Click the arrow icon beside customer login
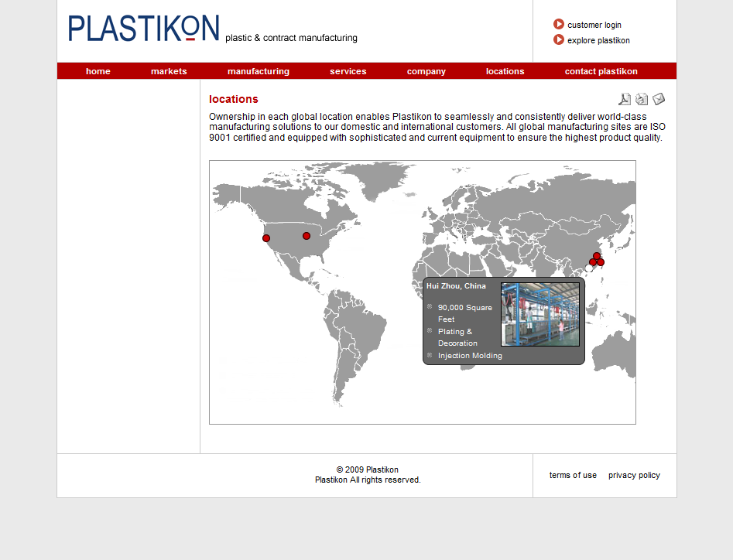This screenshot has height=560, width=733. coord(559,24)
